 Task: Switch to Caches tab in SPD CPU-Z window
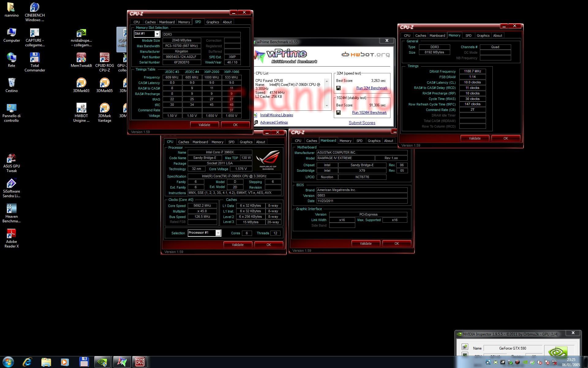[150, 22]
